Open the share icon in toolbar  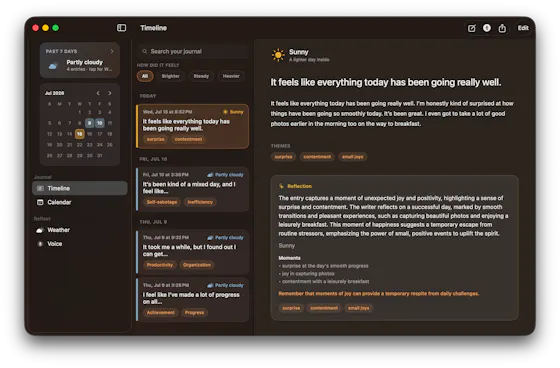[502, 28]
